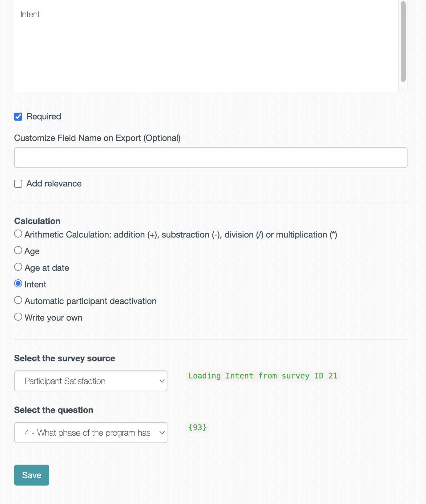Screen dimensions: 426x504
Task: Select Arithmetic Calculation radio option
Action: click(18, 234)
